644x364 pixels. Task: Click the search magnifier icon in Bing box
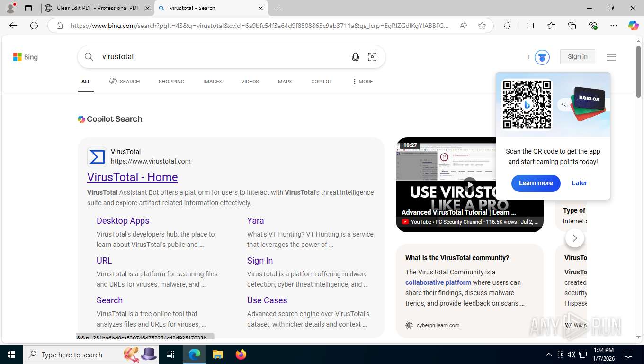point(89,57)
